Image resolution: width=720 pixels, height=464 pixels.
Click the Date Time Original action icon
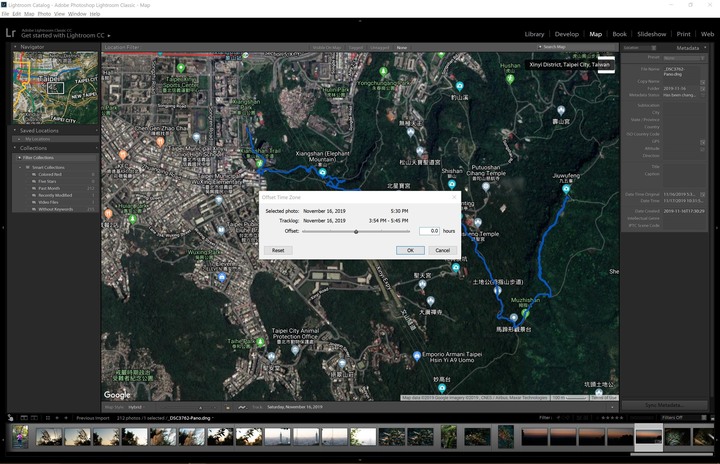pos(703,194)
